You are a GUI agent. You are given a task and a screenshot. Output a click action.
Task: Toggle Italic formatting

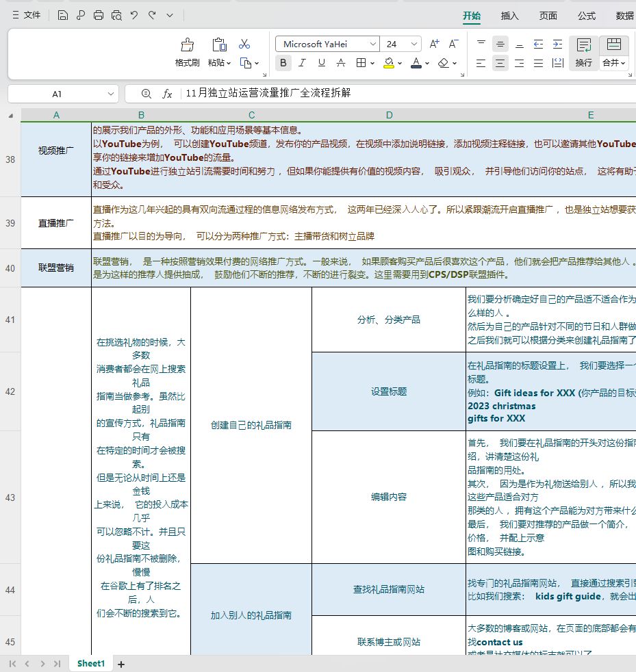[302, 63]
